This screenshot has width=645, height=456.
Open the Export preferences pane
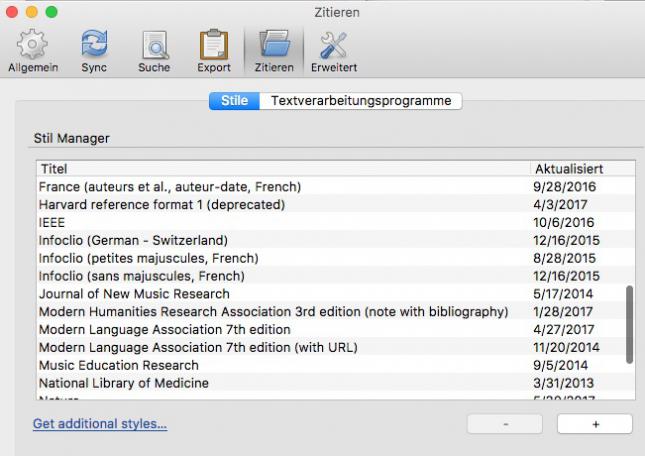click(x=213, y=50)
